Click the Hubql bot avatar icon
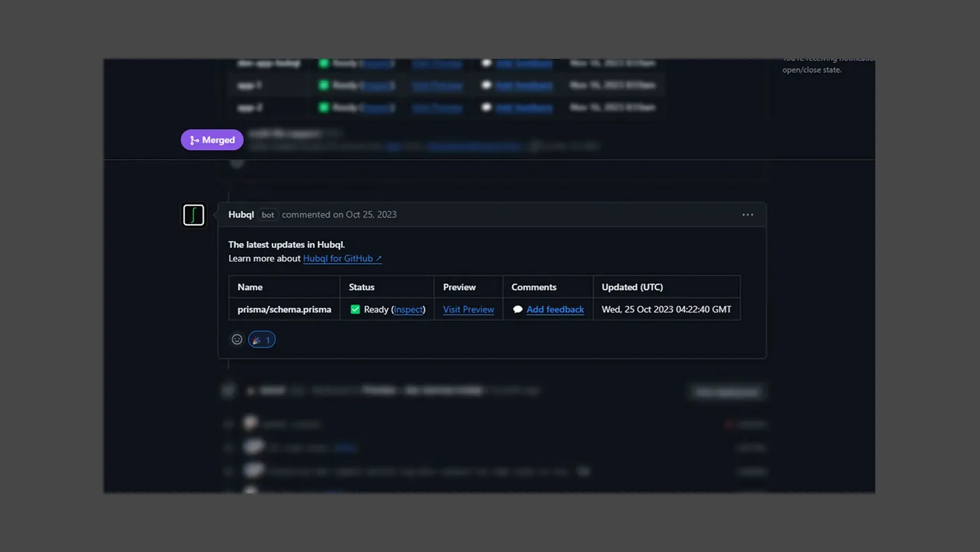This screenshot has height=552, width=980. click(194, 215)
